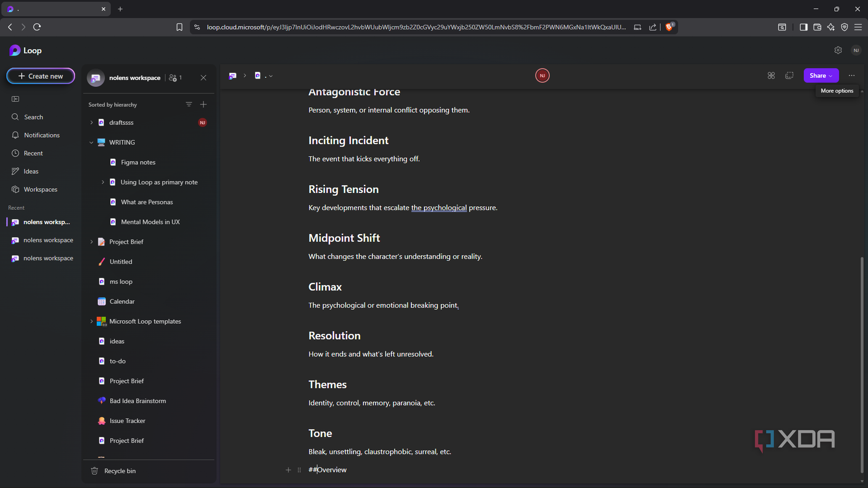Open the Loop components icon in header
This screenshot has width=868, height=488.
coord(771,76)
